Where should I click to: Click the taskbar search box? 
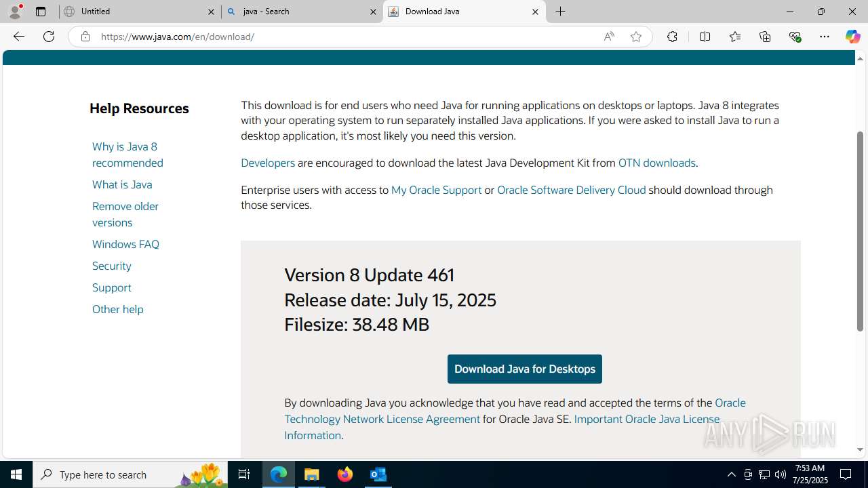pyautogui.click(x=130, y=474)
